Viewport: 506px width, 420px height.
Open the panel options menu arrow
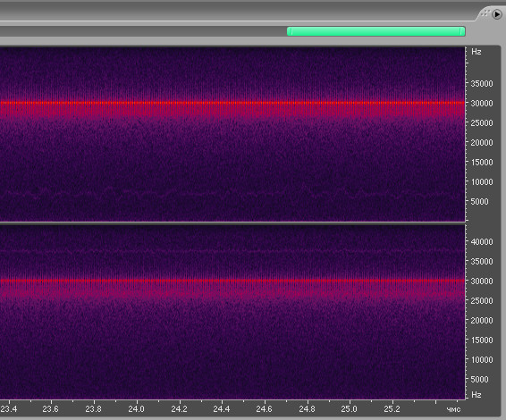(497, 14)
